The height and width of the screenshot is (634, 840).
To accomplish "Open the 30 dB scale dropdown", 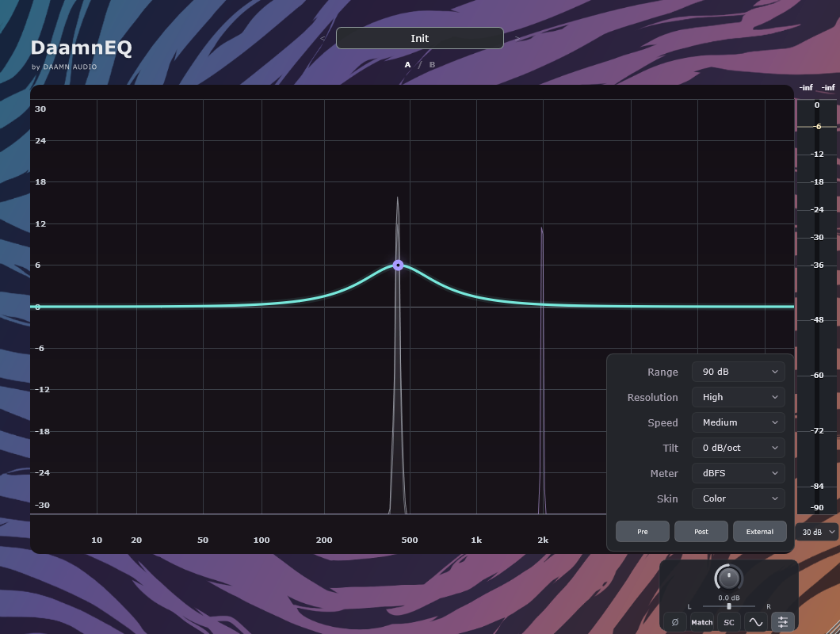I will point(818,532).
